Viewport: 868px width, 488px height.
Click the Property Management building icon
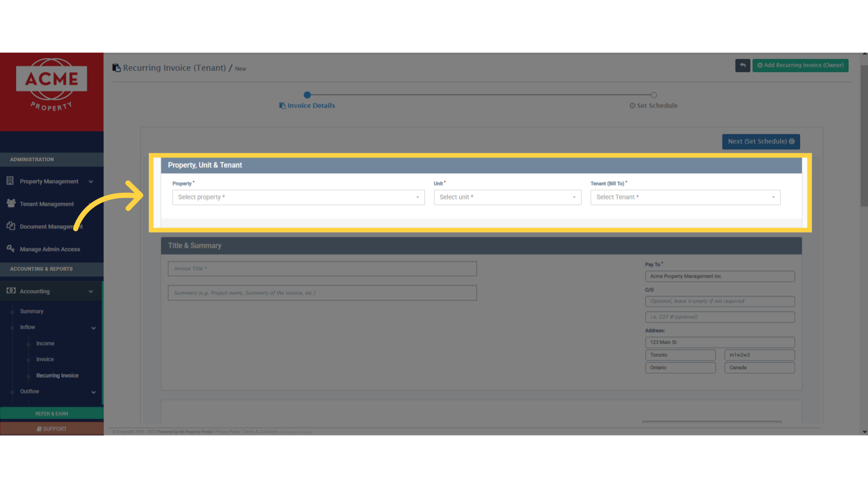(x=10, y=181)
